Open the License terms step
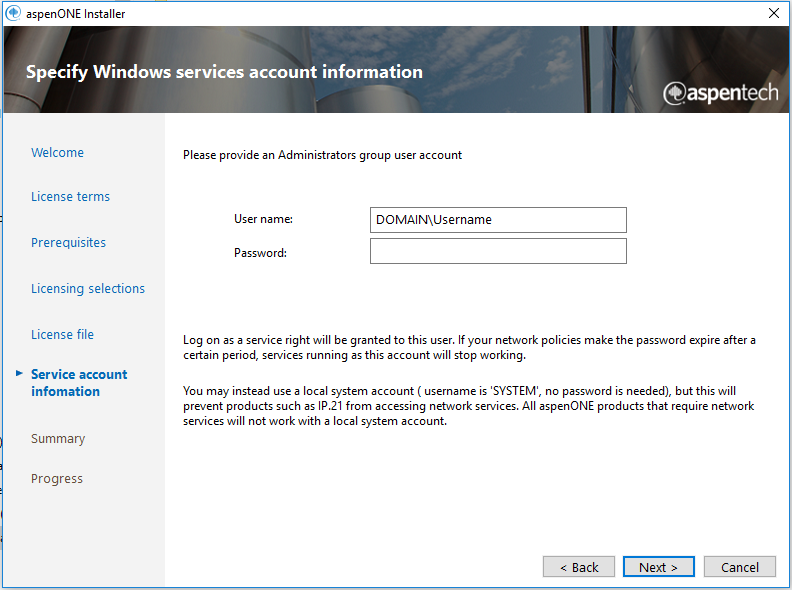 70,196
